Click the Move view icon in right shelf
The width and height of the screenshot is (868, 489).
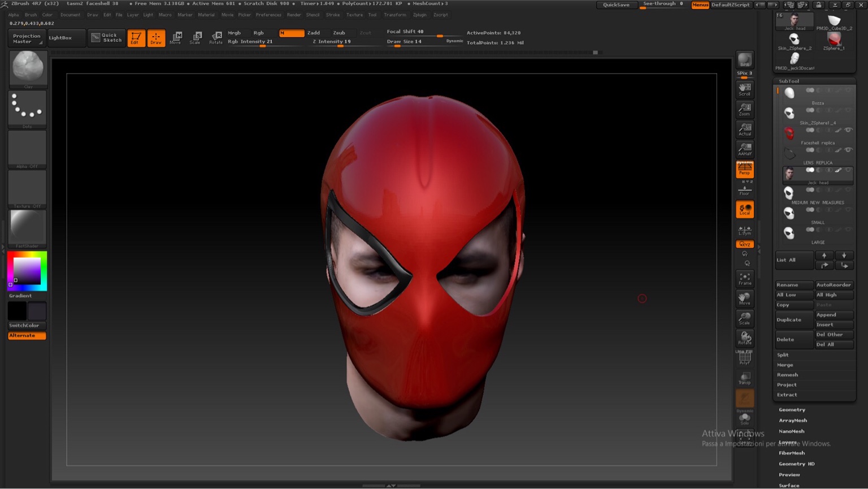pyautogui.click(x=745, y=298)
